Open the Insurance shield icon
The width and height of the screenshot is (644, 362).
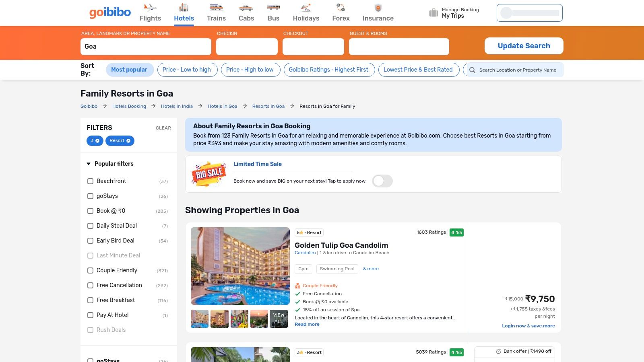[x=378, y=8]
